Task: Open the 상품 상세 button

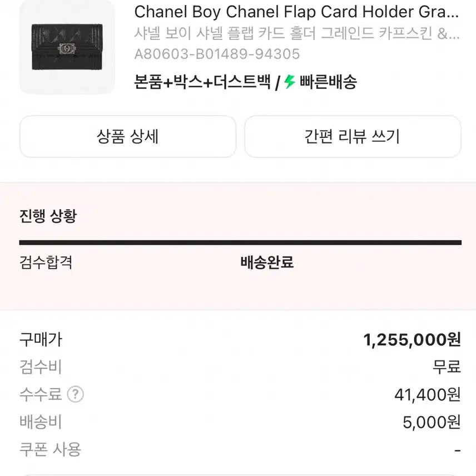Action: [x=128, y=136]
